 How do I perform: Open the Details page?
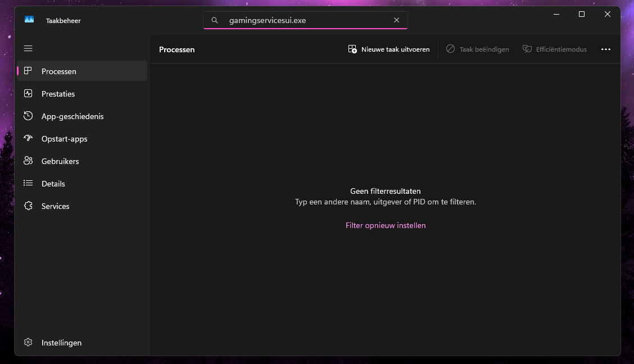82,184
